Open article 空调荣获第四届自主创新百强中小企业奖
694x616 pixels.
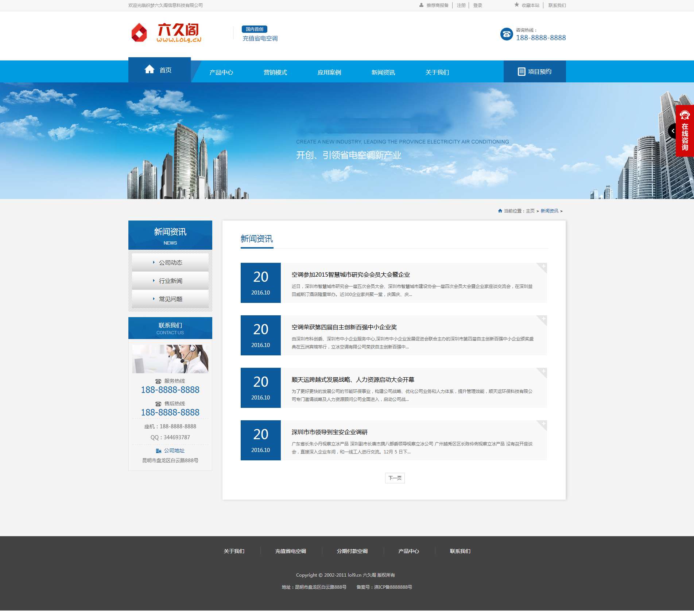344,327
